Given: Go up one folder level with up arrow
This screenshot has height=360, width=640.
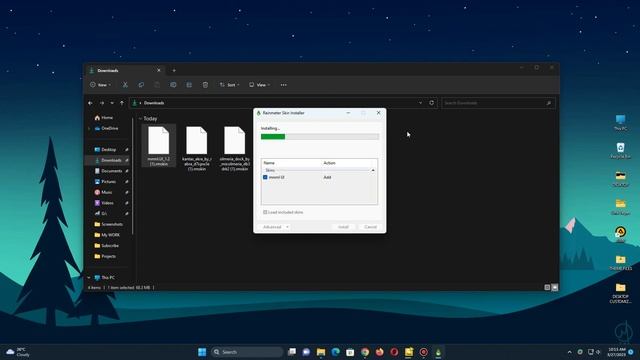Looking at the screenshot, I should [122, 103].
